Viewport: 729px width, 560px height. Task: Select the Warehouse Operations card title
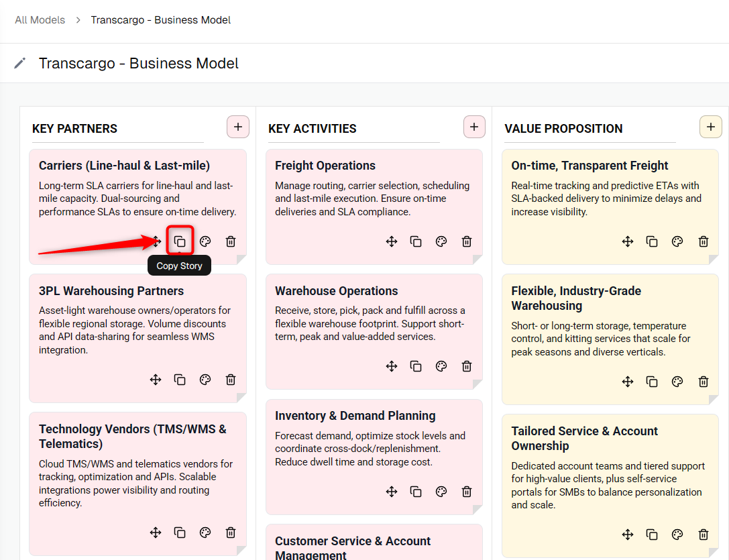click(x=336, y=290)
